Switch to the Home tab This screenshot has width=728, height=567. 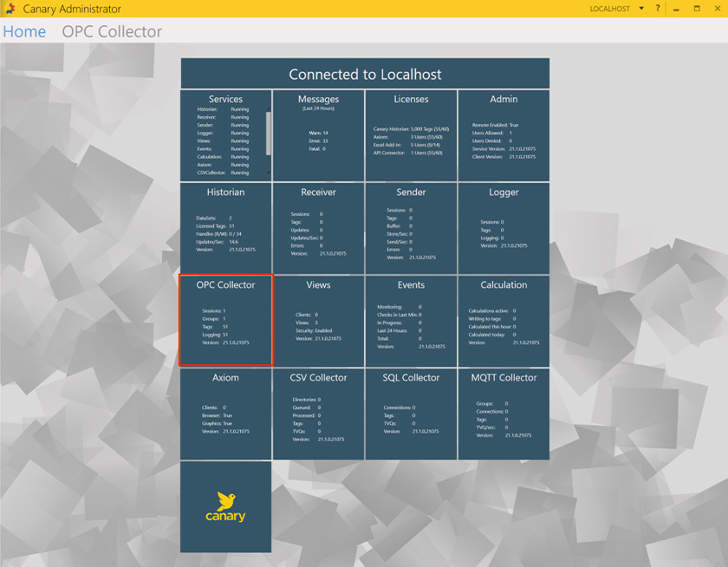click(x=24, y=31)
